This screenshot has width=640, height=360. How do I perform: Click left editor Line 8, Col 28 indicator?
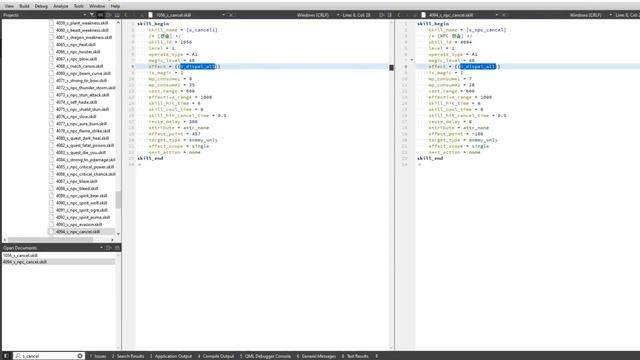[x=356, y=15]
